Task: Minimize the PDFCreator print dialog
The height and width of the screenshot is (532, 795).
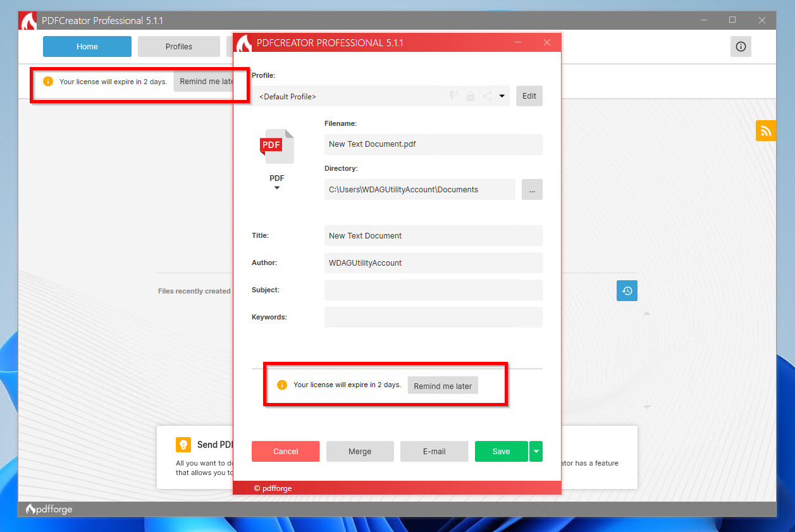Action: (518, 43)
